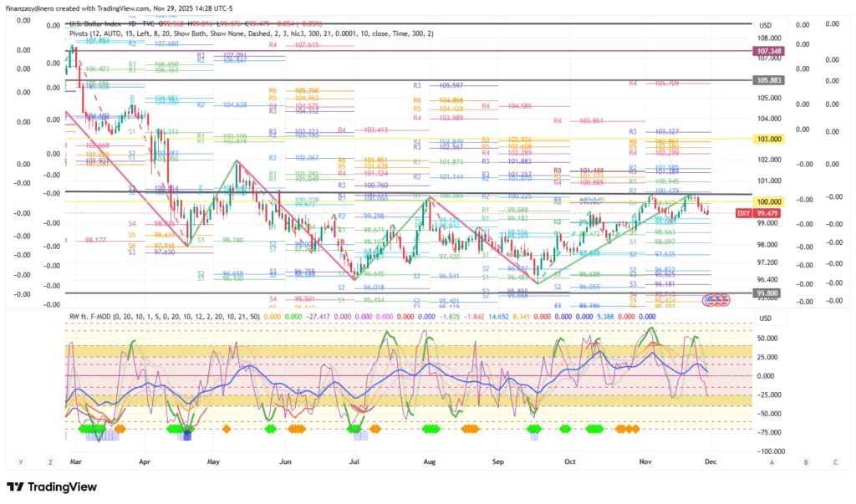Click the C scale label on time axis
The width and height of the screenshot is (856, 504).
click(835, 461)
